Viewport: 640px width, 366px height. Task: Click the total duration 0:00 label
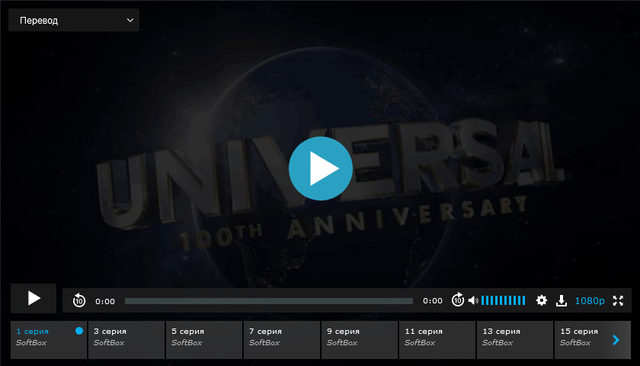pos(432,301)
